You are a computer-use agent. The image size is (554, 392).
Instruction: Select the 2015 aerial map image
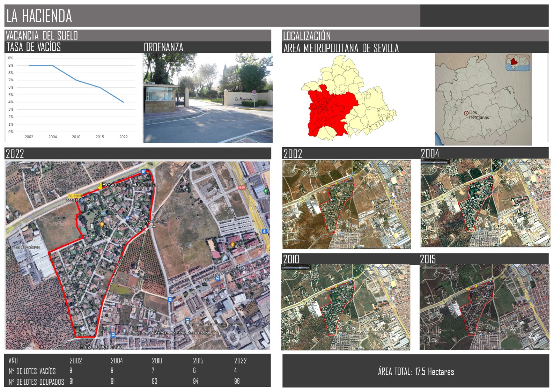pyautogui.click(x=484, y=307)
